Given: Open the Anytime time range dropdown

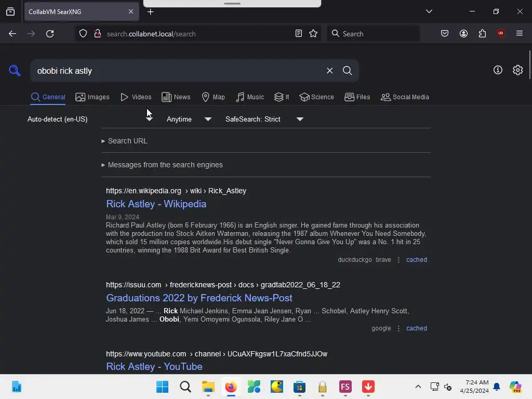Looking at the screenshot, I should [x=189, y=119].
